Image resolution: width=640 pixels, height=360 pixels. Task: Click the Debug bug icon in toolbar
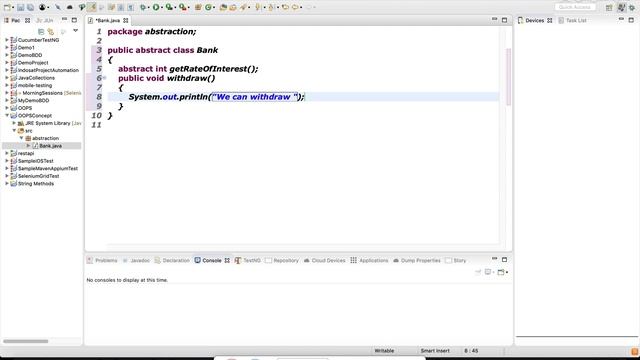point(143,7)
